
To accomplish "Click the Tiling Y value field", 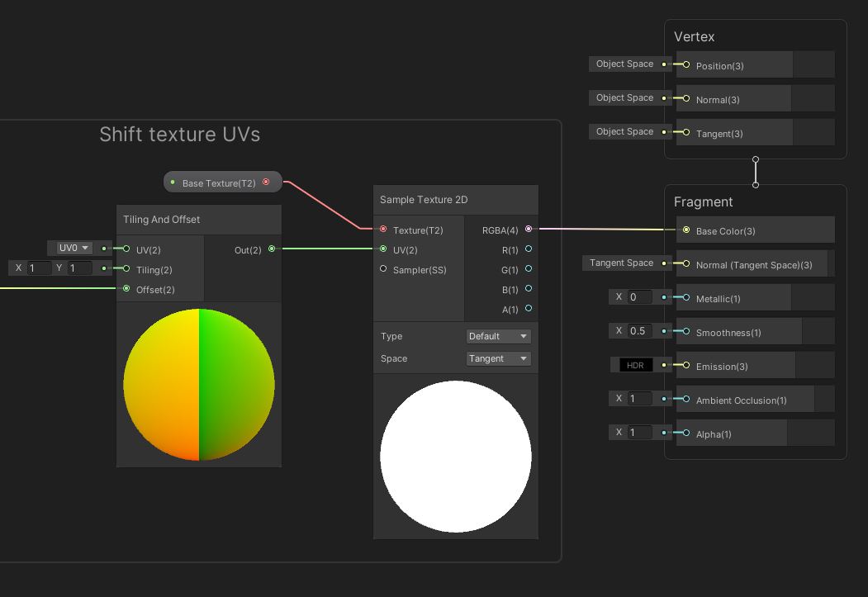I will (x=80, y=268).
